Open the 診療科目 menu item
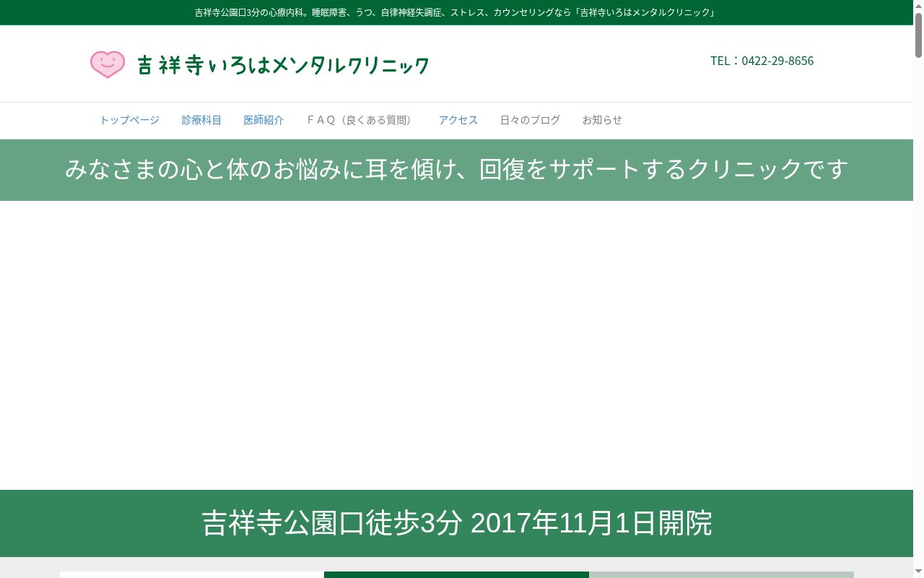 pos(201,120)
